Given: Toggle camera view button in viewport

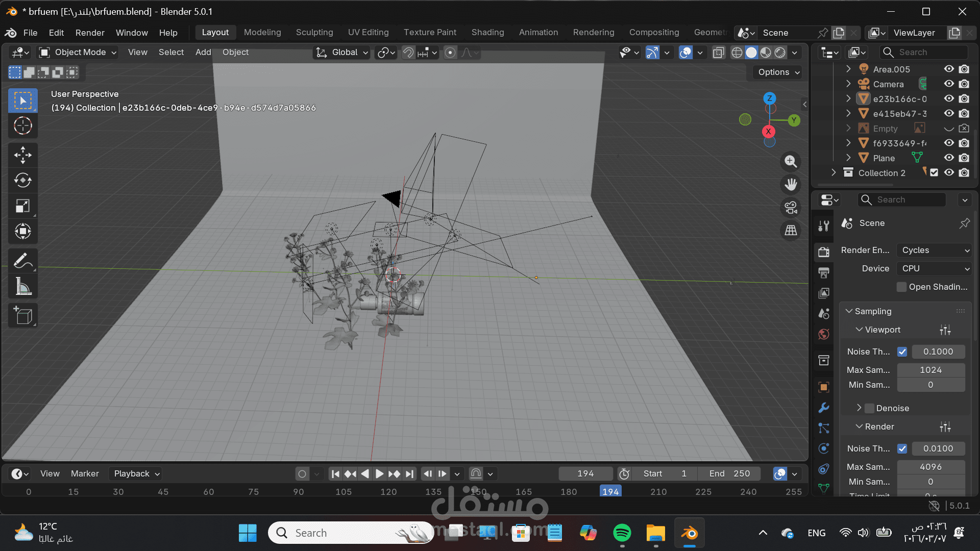Looking at the screenshot, I should point(791,208).
